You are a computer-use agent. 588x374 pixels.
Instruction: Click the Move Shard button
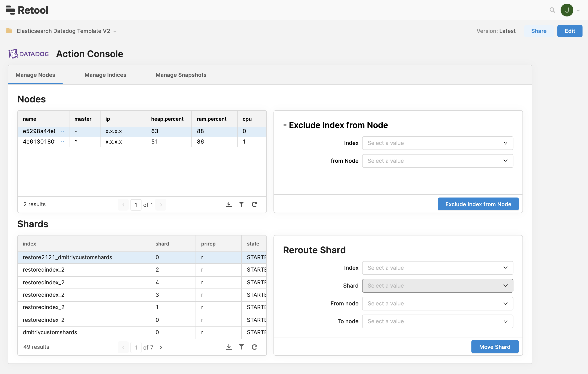pos(495,347)
